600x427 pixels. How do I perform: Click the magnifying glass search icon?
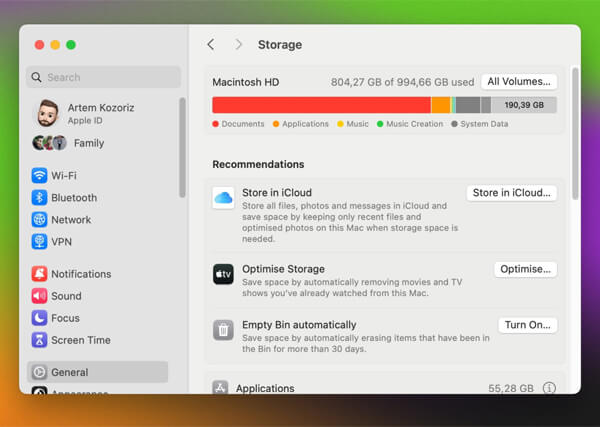(36, 77)
